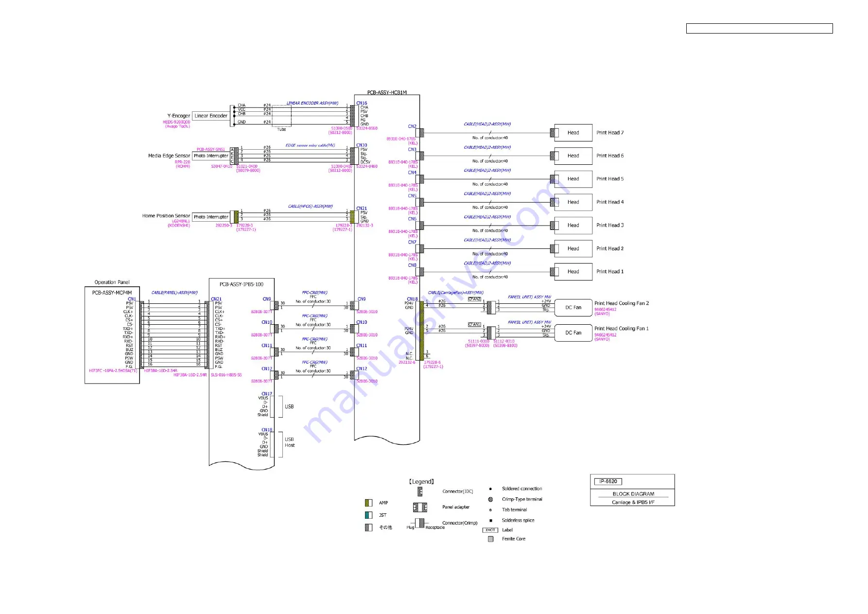
Task: Click the CABLE(CarriageFan)-ASSY(MW) cable name
Action: pyautogui.click(x=455, y=293)
